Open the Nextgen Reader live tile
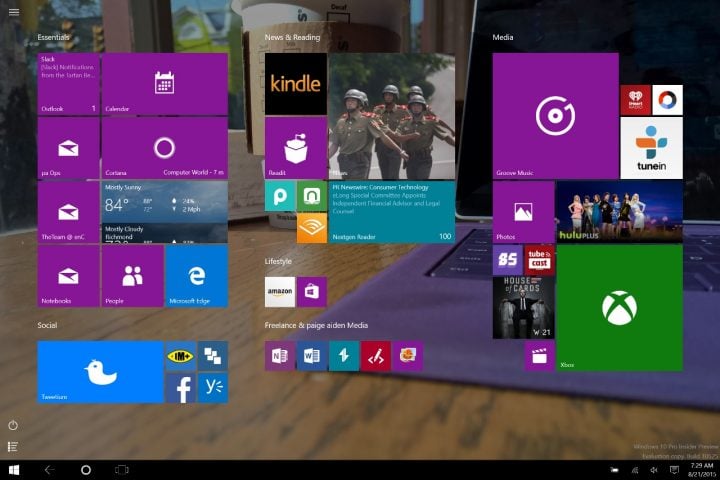The height and width of the screenshot is (480, 720). (392, 212)
